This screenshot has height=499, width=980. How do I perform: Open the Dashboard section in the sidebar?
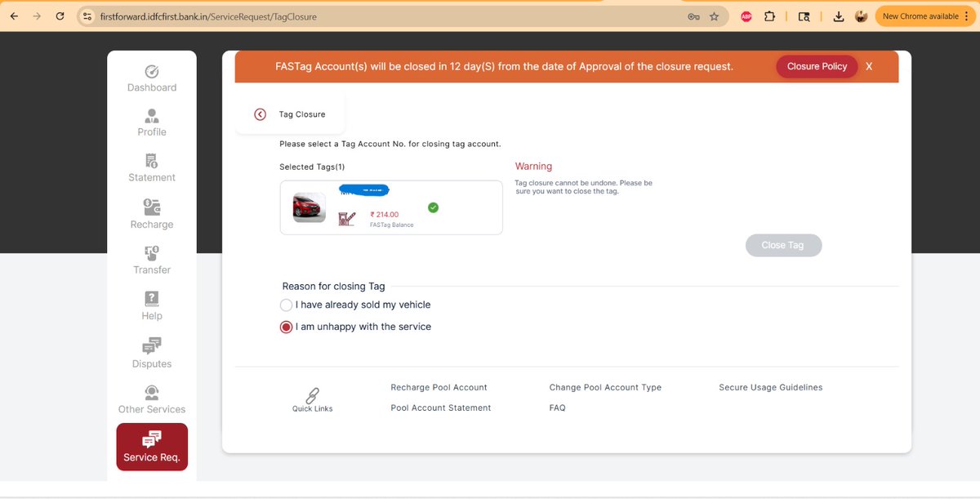pyautogui.click(x=152, y=79)
